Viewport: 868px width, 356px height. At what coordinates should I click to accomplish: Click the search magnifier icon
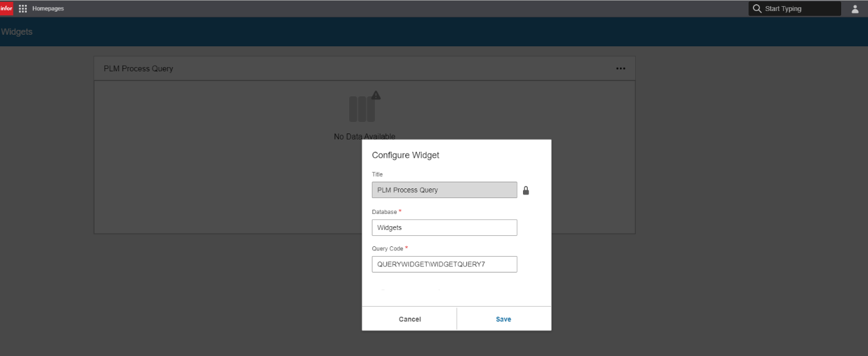[757, 9]
